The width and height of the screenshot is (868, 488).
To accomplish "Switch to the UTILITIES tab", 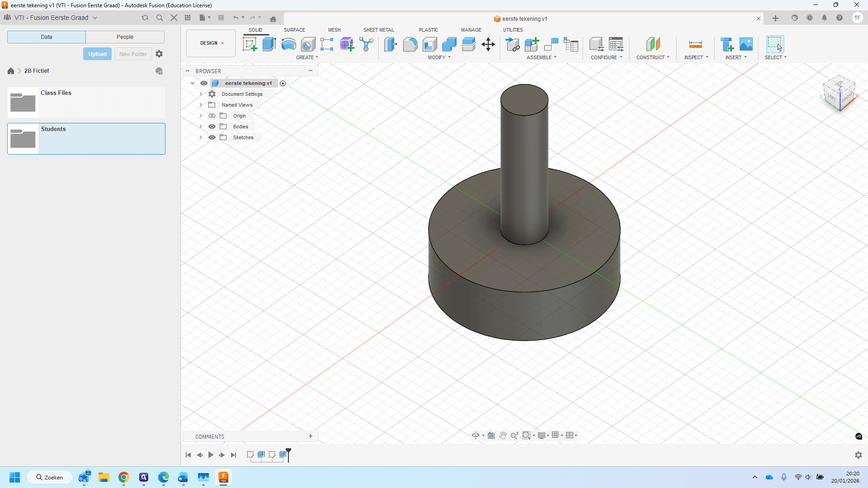I will pos(513,30).
